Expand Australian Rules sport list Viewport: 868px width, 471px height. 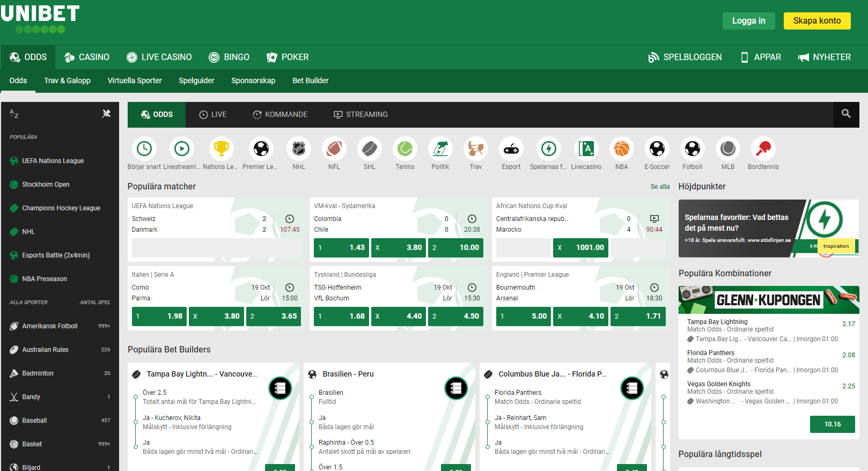[x=60, y=350]
